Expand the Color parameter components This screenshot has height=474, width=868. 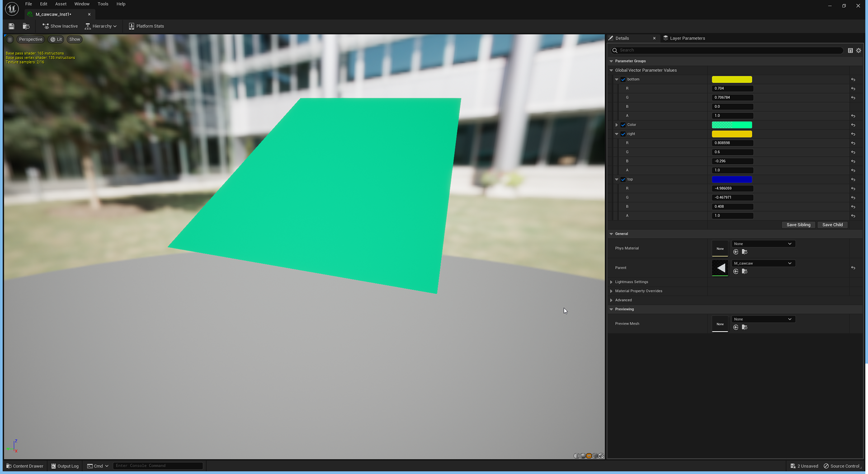pos(616,125)
